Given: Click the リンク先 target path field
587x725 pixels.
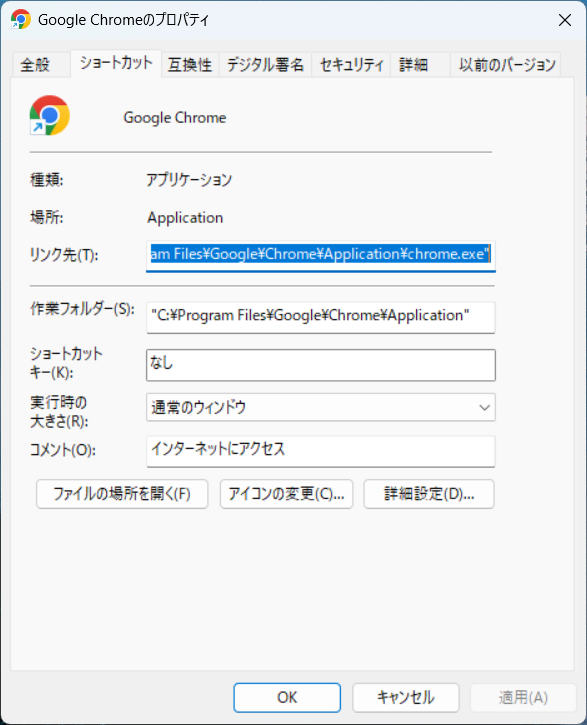Looking at the screenshot, I should [x=321, y=255].
